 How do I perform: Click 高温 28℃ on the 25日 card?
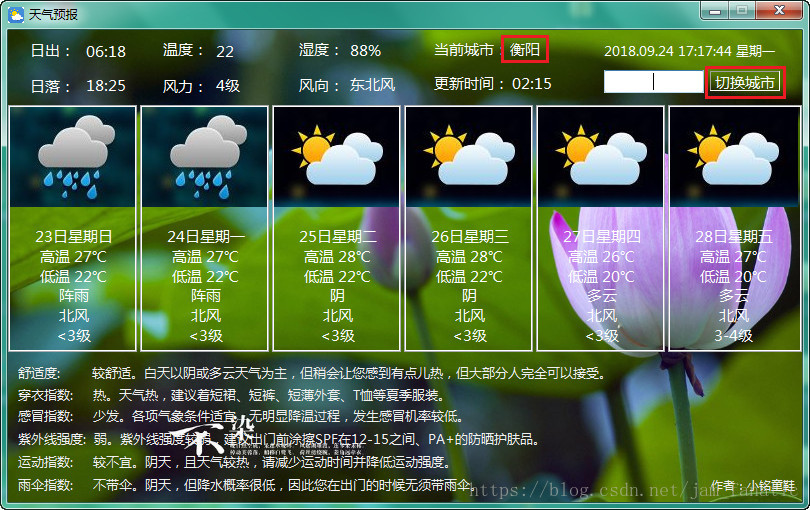point(337,256)
